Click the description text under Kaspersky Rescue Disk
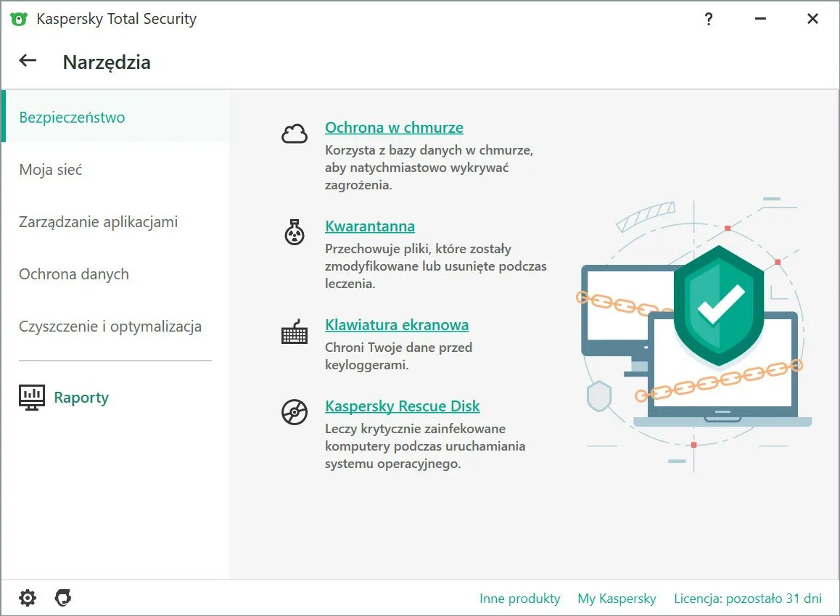Viewport: 840px width, 616px height. click(x=425, y=446)
